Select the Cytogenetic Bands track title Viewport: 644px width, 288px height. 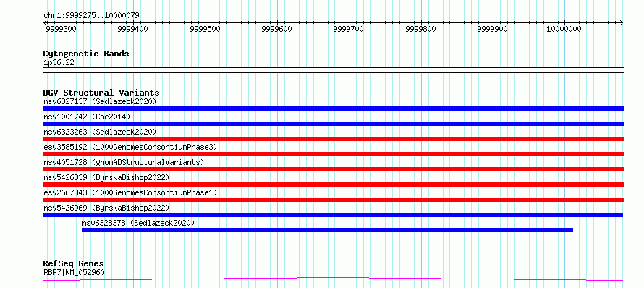(86, 54)
